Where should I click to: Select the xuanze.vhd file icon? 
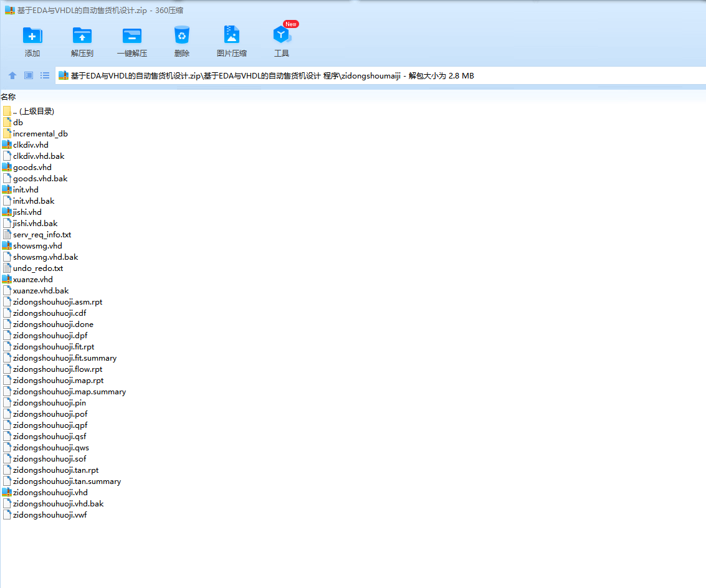point(7,280)
